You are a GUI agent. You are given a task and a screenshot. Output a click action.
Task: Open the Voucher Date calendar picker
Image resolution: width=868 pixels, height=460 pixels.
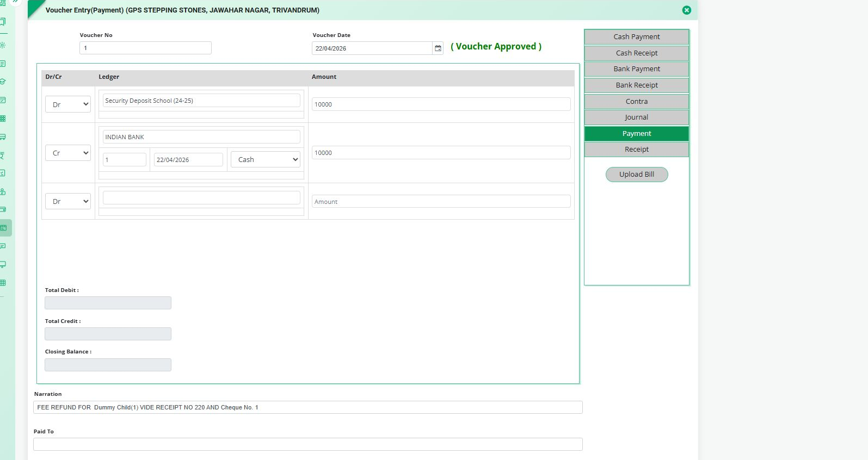[438, 48]
